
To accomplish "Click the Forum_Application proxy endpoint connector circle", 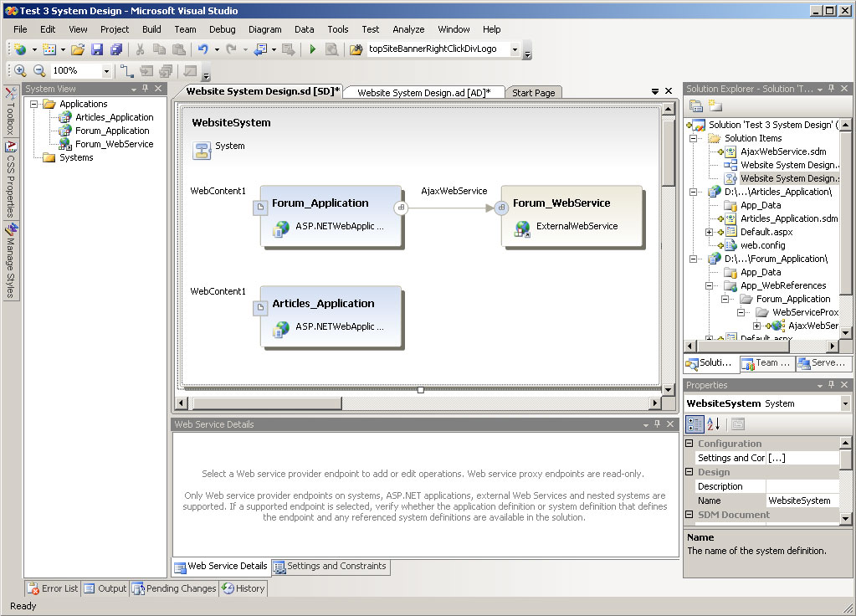I will pos(401,208).
